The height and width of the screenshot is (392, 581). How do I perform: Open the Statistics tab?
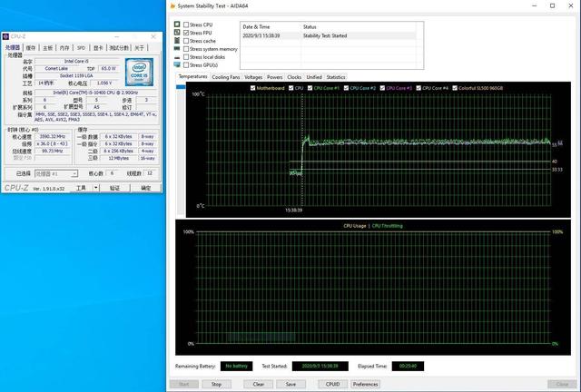tap(336, 77)
